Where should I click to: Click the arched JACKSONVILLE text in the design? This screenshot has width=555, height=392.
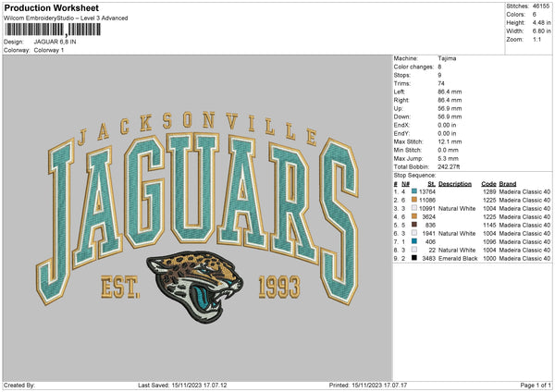[197, 129]
